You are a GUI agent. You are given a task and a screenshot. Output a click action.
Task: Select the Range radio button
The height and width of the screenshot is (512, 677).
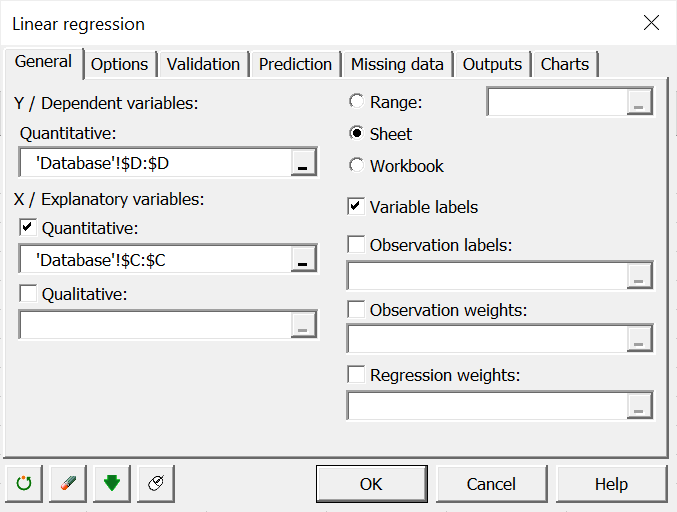click(357, 102)
